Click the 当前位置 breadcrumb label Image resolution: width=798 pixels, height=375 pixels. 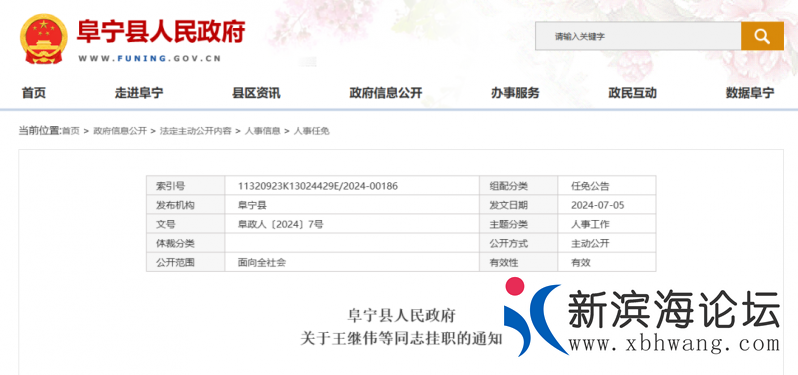click(x=40, y=131)
